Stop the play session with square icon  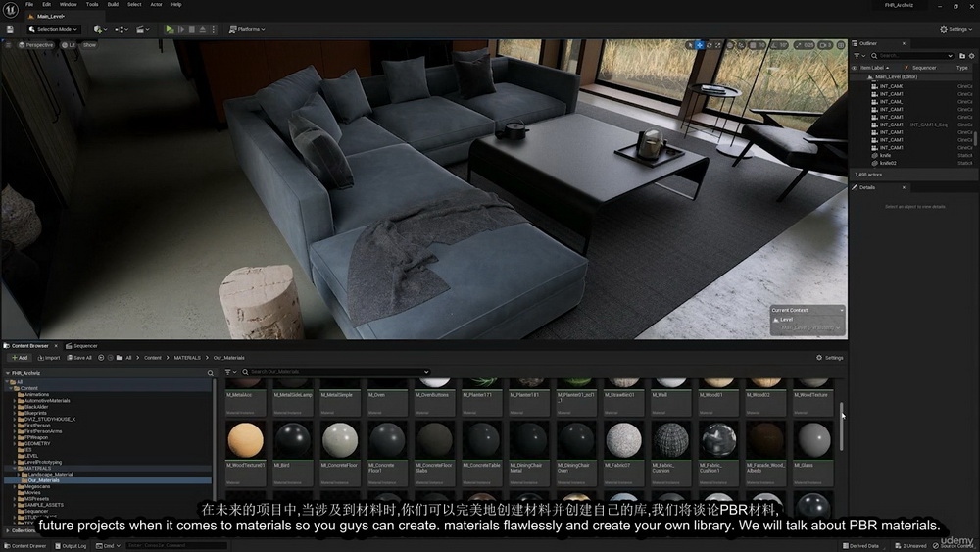point(192,29)
